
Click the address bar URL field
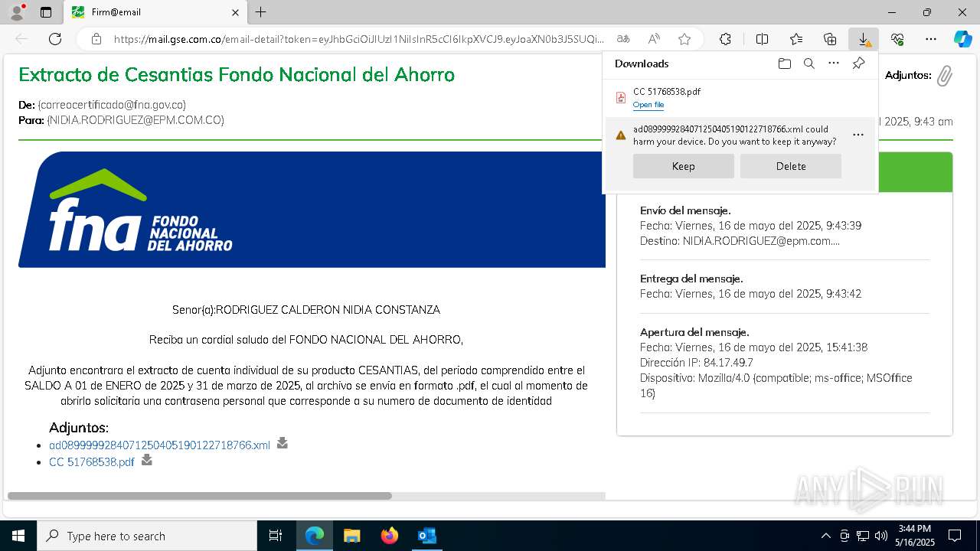(x=358, y=39)
